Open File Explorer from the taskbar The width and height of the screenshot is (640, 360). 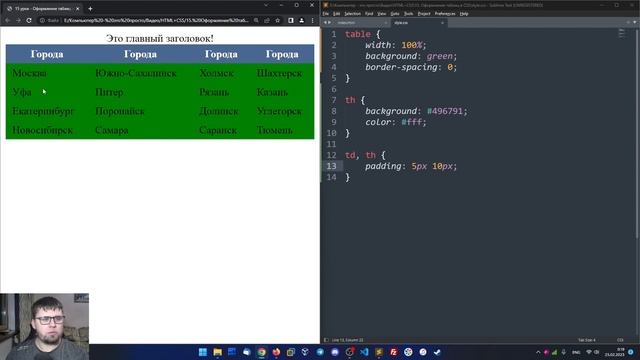[x=218, y=352]
